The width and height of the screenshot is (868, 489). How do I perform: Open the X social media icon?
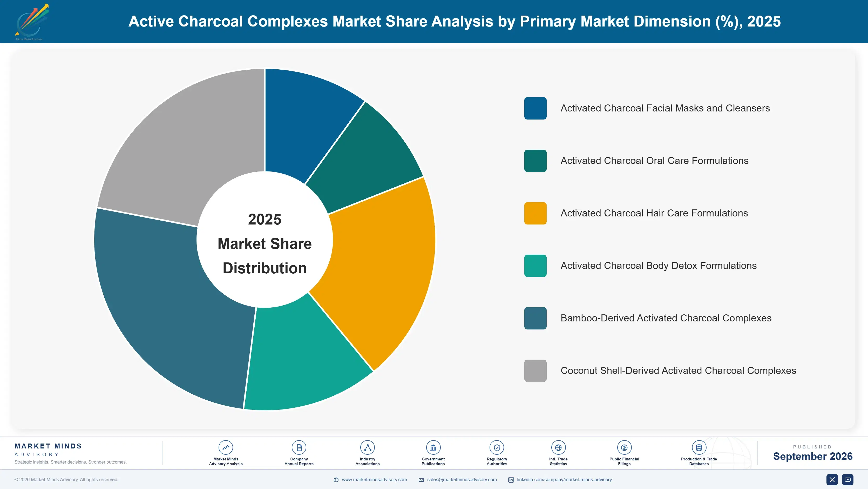pyautogui.click(x=832, y=480)
